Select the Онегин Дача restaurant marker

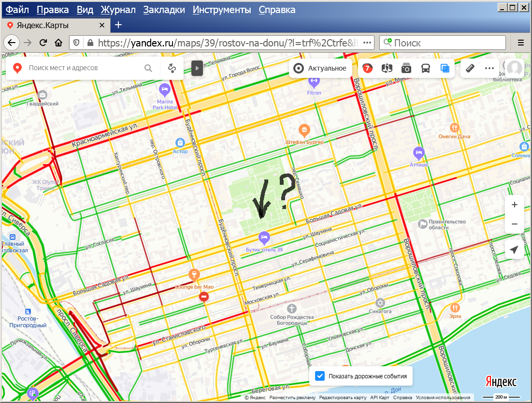[x=455, y=128]
